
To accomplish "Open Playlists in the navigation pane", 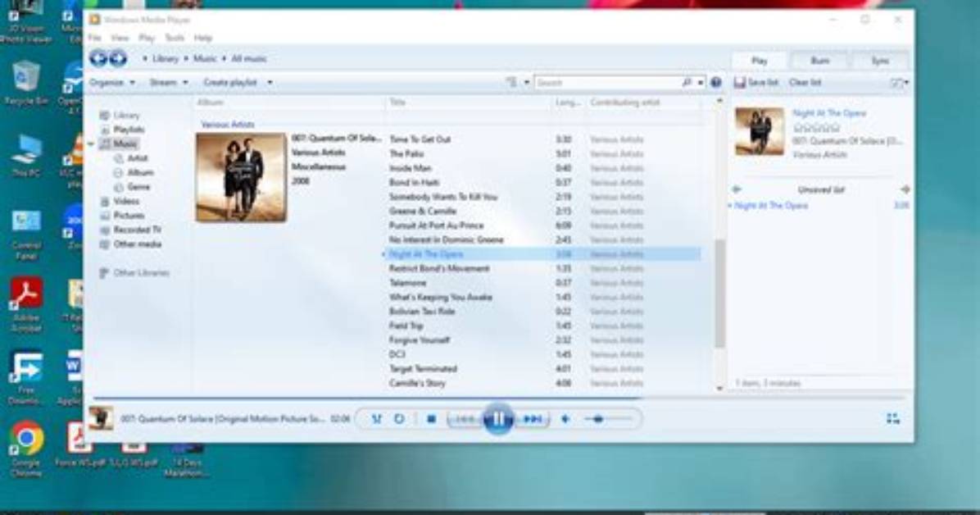I will (129, 130).
